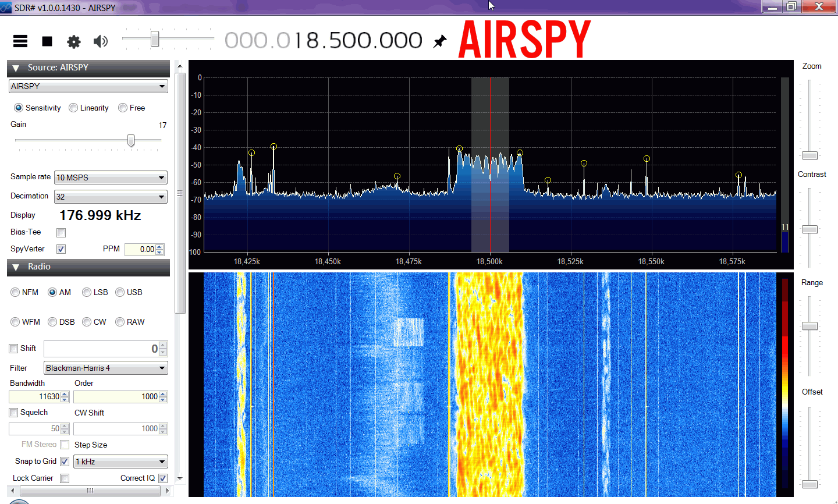Click the Bandwidth spinner up arrow
The image size is (838, 504).
pyautogui.click(x=65, y=394)
